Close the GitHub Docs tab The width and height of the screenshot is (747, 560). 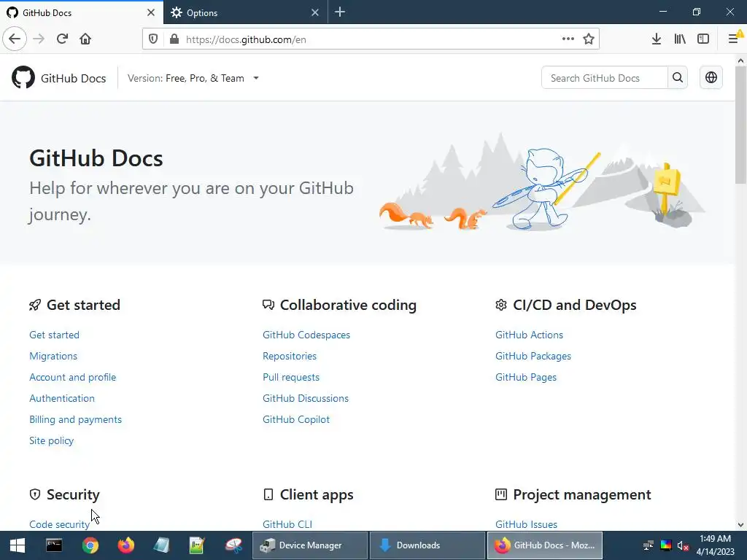pos(151,12)
